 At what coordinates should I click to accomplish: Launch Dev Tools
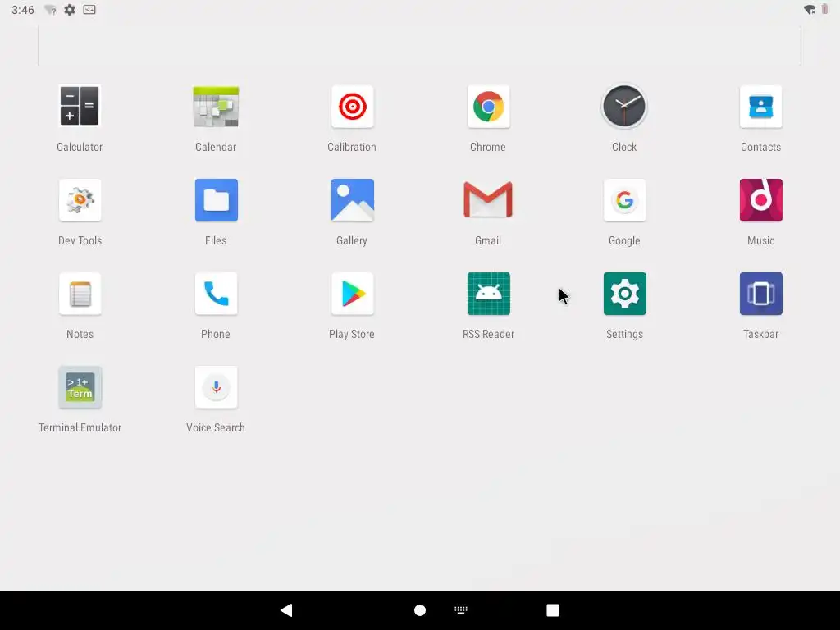pyautogui.click(x=80, y=200)
